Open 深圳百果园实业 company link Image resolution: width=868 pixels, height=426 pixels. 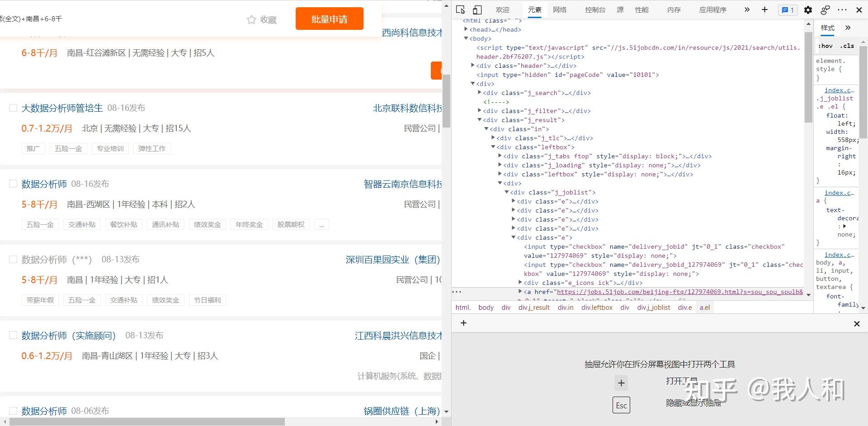coord(392,260)
